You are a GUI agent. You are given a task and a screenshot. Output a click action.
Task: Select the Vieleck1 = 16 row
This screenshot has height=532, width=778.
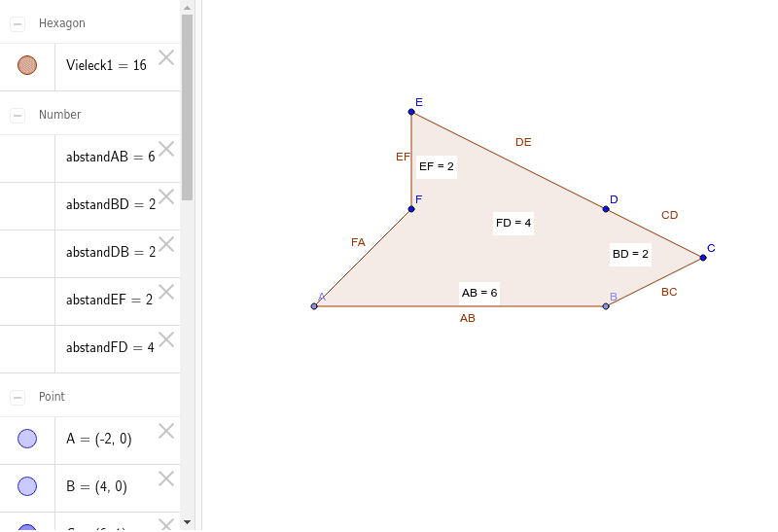coord(89,67)
